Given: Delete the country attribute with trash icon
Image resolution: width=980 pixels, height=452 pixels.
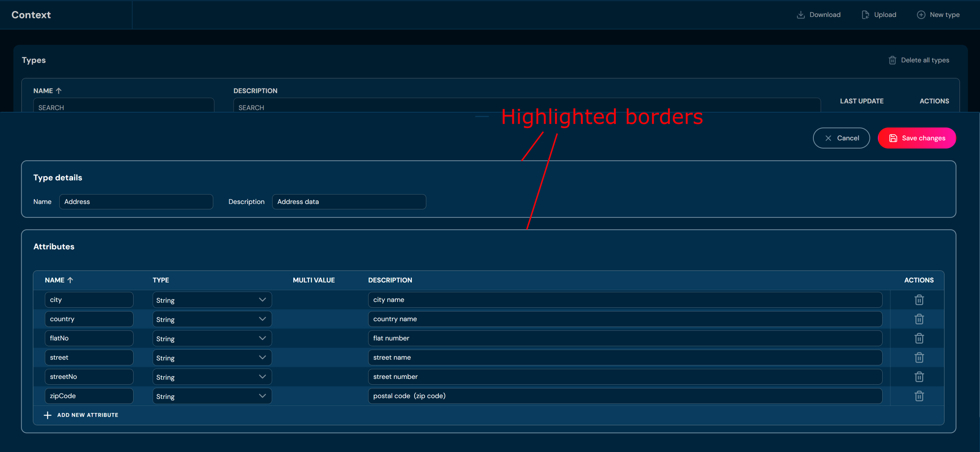Looking at the screenshot, I should (x=919, y=319).
